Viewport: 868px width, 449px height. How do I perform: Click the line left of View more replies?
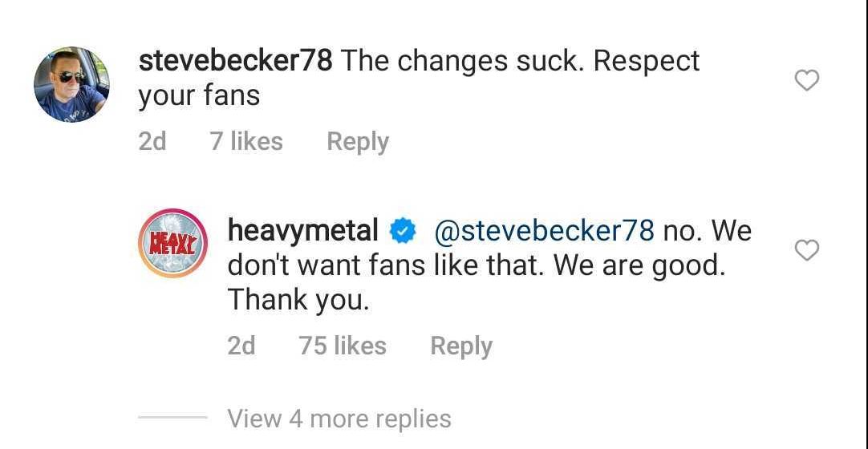click(x=172, y=418)
